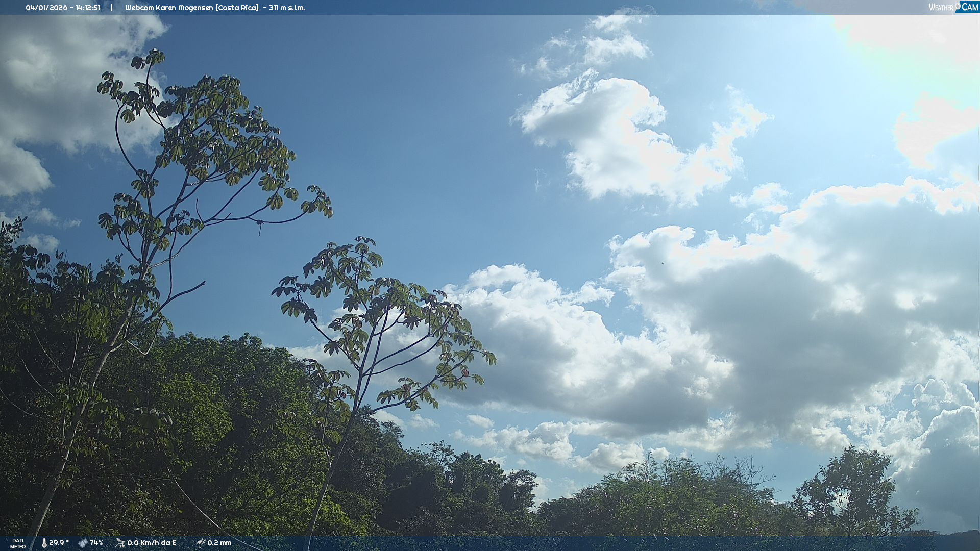Click the word Weather in the logo

(x=941, y=7)
